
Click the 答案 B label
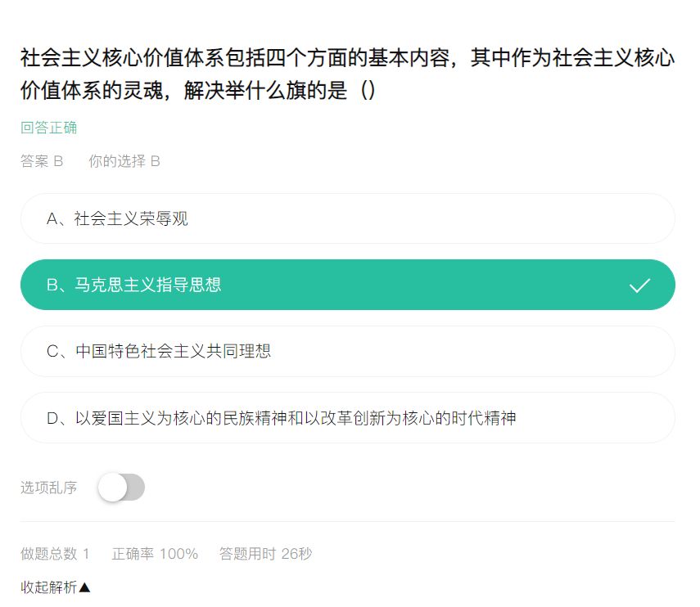pos(42,161)
